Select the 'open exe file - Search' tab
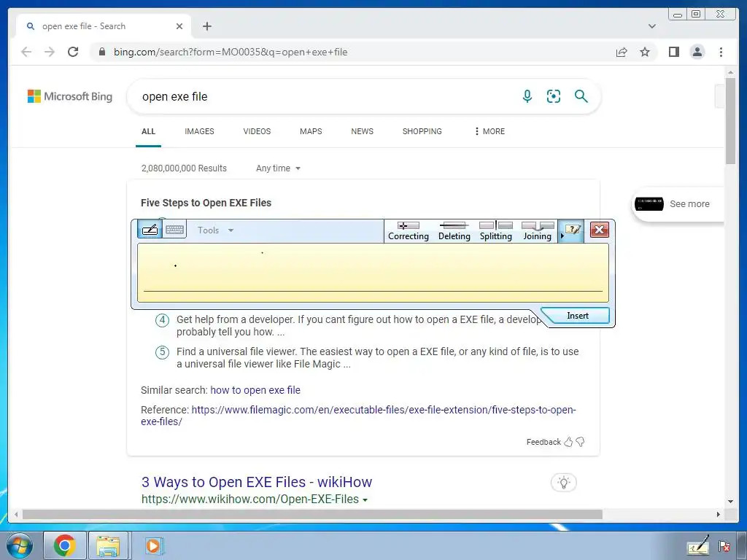Viewport: 747px width, 560px height. click(104, 26)
